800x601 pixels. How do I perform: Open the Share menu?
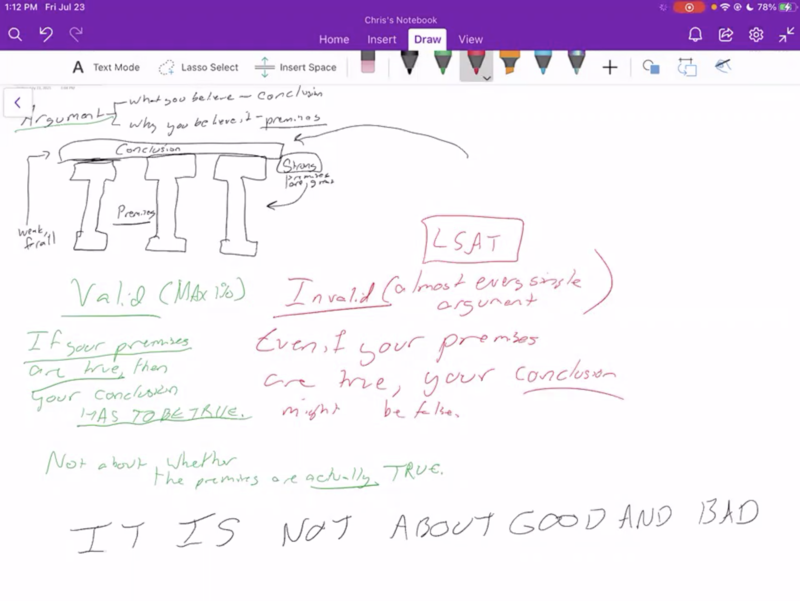[726, 35]
